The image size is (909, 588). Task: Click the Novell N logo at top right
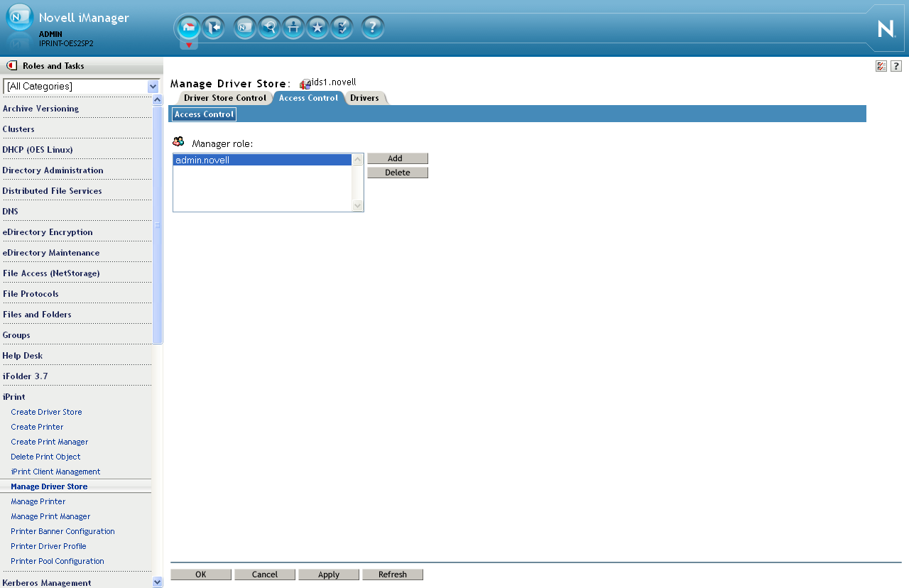tap(886, 28)
